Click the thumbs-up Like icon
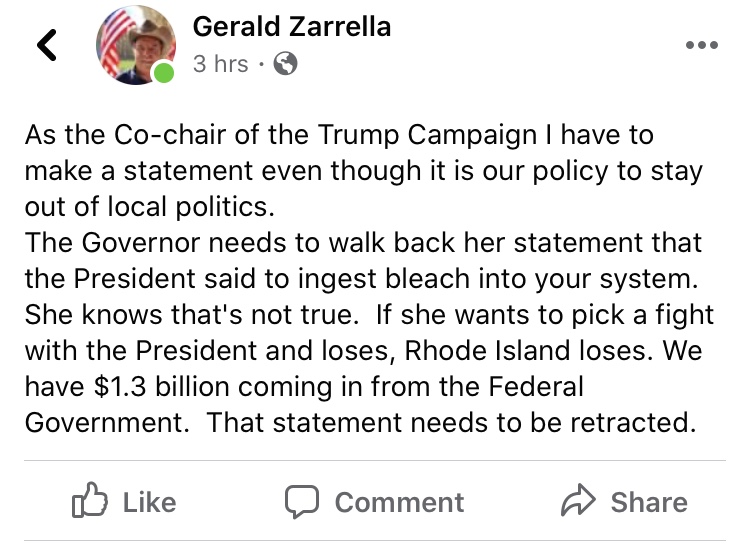The width and height of the screenshot is (750, 555). tap(89, 500)
